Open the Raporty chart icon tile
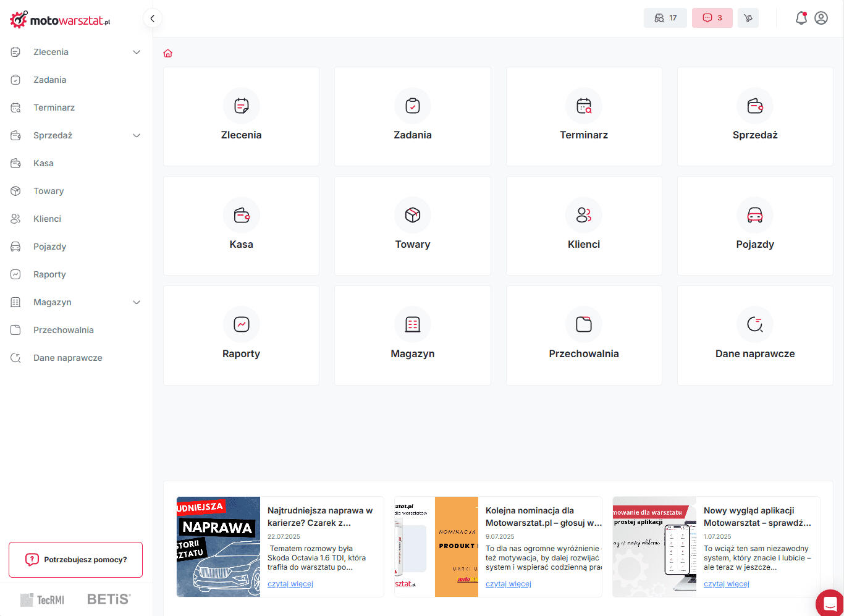Viewport: 844px width, 616px height. click(x=241, y=324)
